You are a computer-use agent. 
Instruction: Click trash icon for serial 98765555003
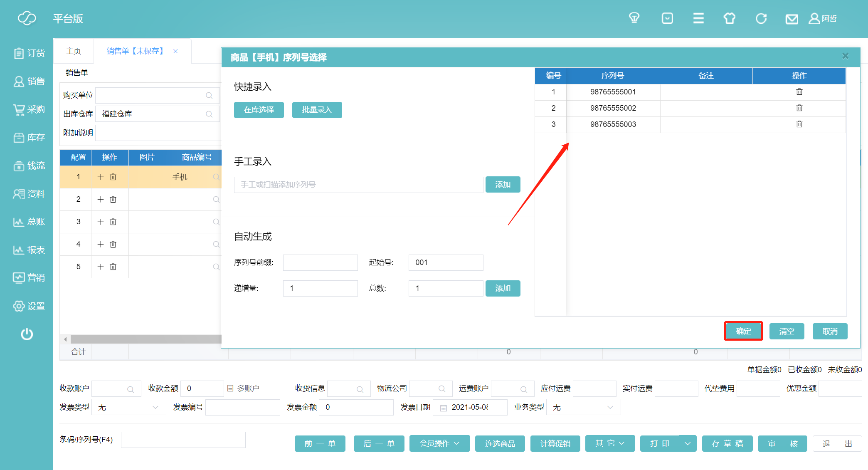799,124
